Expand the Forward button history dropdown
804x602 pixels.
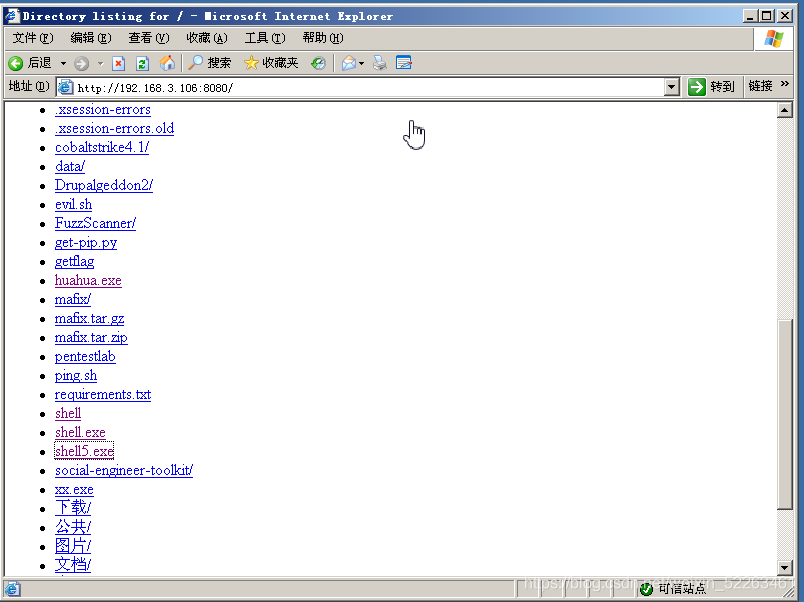tap(100, 64)
